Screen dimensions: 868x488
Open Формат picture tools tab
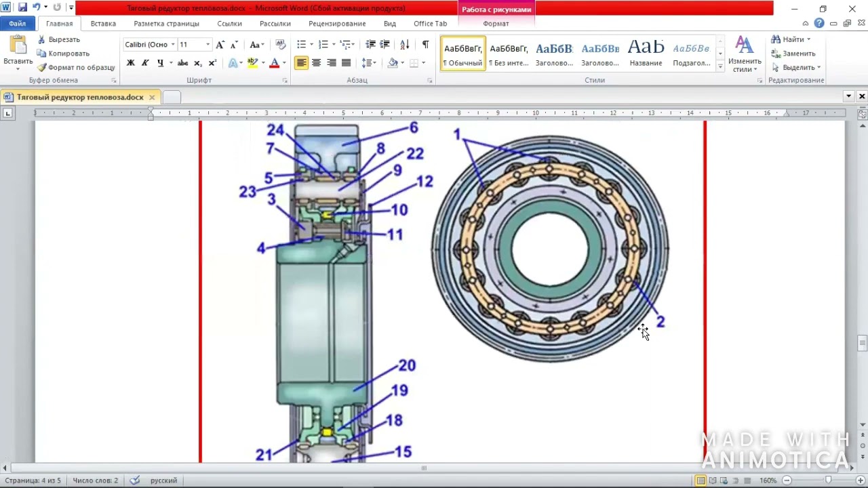[496, 24]
